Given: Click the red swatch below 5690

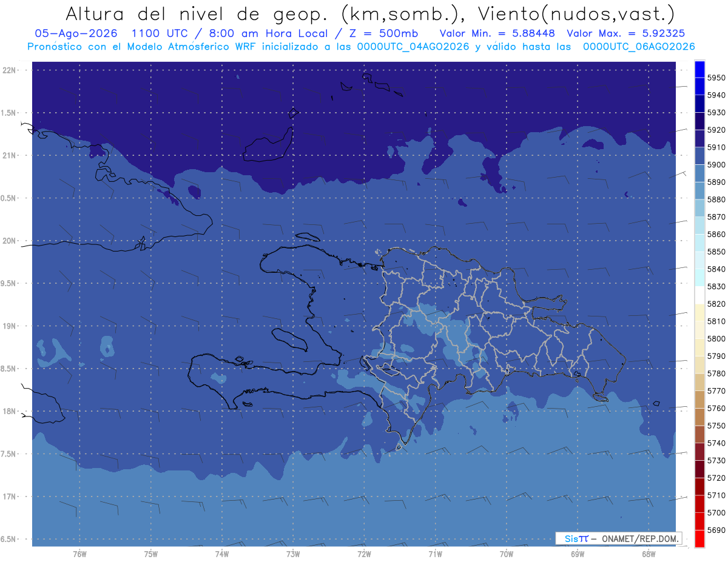Looking at the screenshot, I should (x=699, y=538).
